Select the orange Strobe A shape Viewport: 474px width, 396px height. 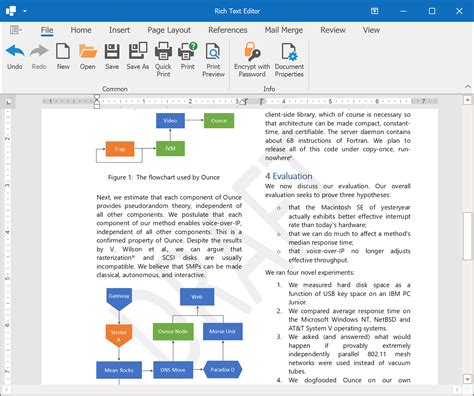119,336
